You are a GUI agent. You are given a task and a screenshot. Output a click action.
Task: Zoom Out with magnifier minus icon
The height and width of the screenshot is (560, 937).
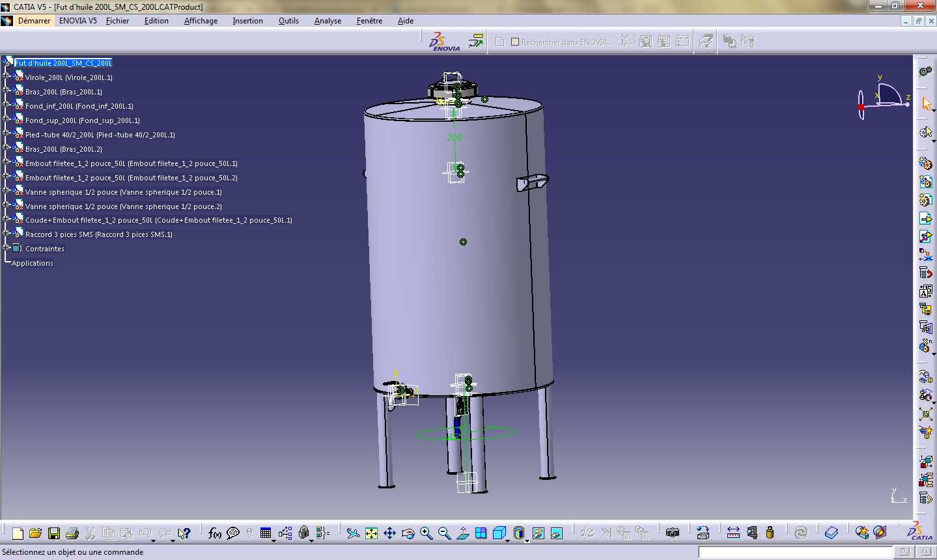[x=445, y=533]
